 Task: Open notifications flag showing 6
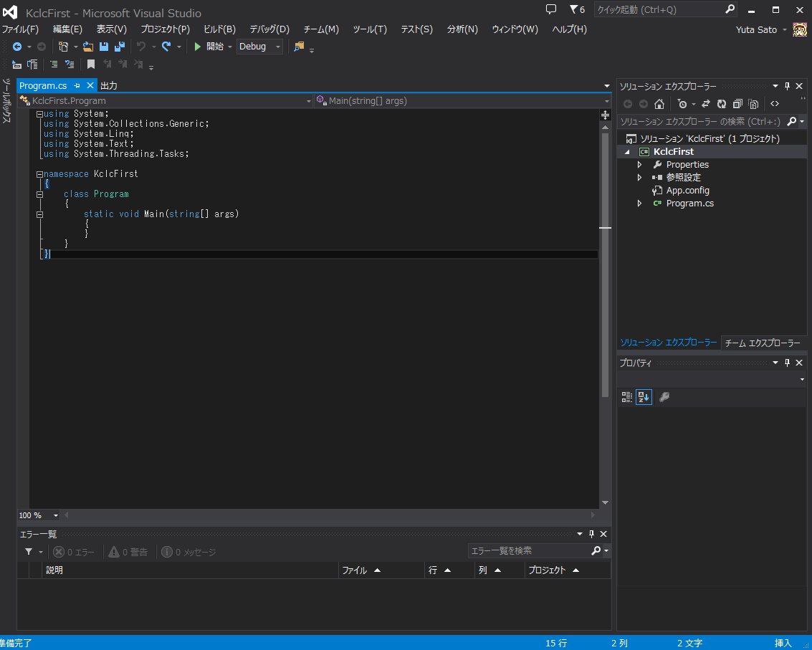pyautogui.click(x=577, y=9)
